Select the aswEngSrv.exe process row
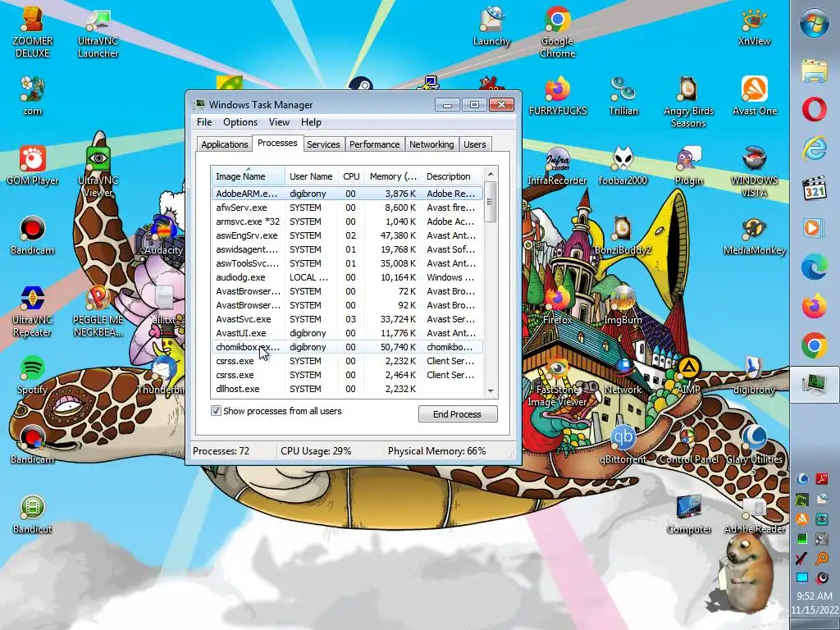840x630 pixels. [x=347, y=235]
